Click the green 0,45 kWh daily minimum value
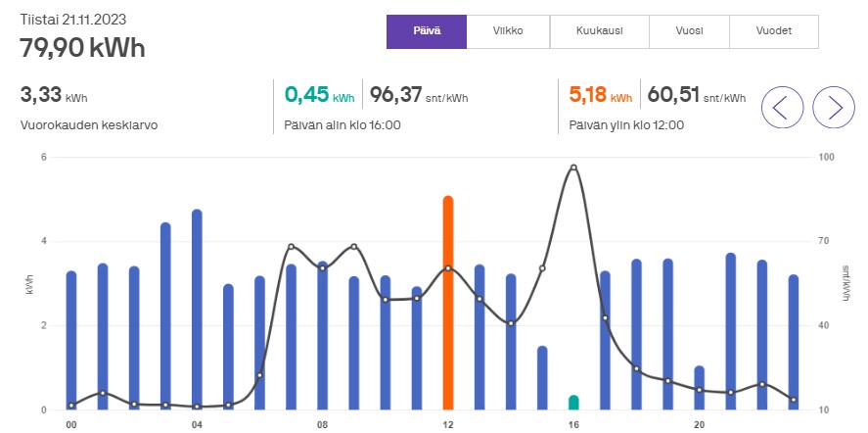This screenshot has height=433, width=868. pyautogui.click(x=307, y=95)
